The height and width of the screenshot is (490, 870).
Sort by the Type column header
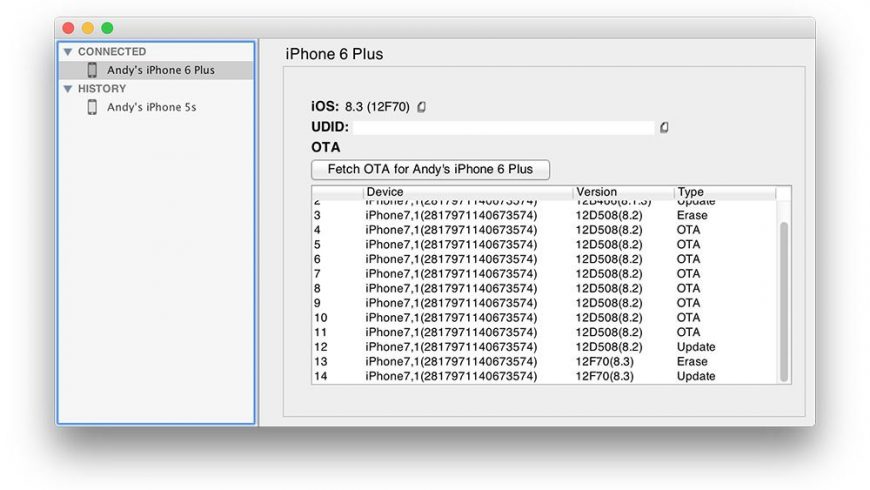tap(725, 192)
